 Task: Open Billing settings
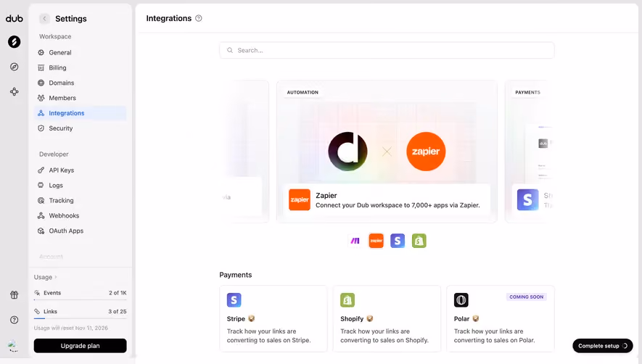[81, 67]
